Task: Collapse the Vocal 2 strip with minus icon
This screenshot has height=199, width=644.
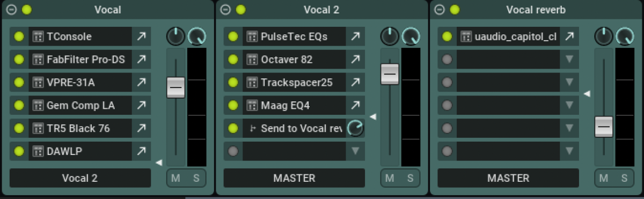Action: click(x=226, y=10)
